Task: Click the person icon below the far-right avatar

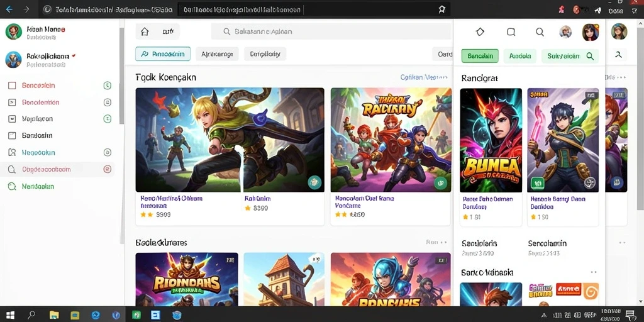Action: 619,55
